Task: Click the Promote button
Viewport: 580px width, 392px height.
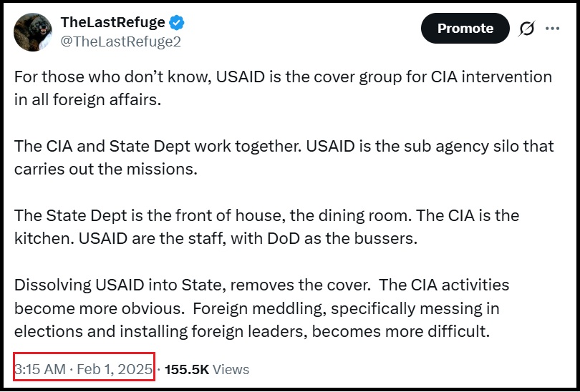Action: point(465,29)
